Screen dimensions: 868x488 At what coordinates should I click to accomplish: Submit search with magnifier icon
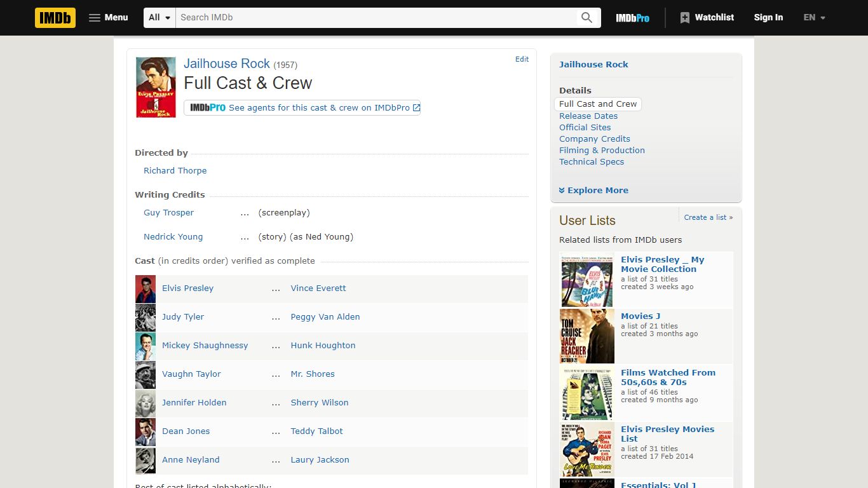pos(587,18)
